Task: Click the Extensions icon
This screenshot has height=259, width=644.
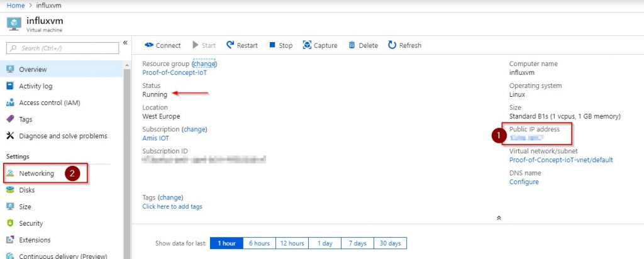Action: (x=10, y=240)
